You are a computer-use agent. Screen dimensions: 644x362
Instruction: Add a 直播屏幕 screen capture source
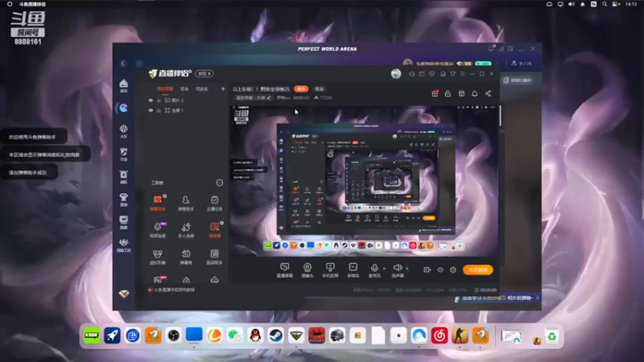(284, 270)
